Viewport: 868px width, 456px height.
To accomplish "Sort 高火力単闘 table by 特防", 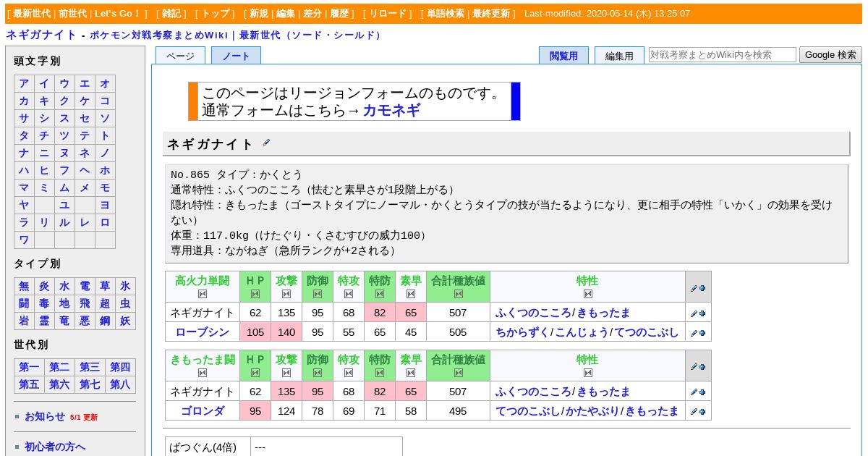I will click(380, 294).
